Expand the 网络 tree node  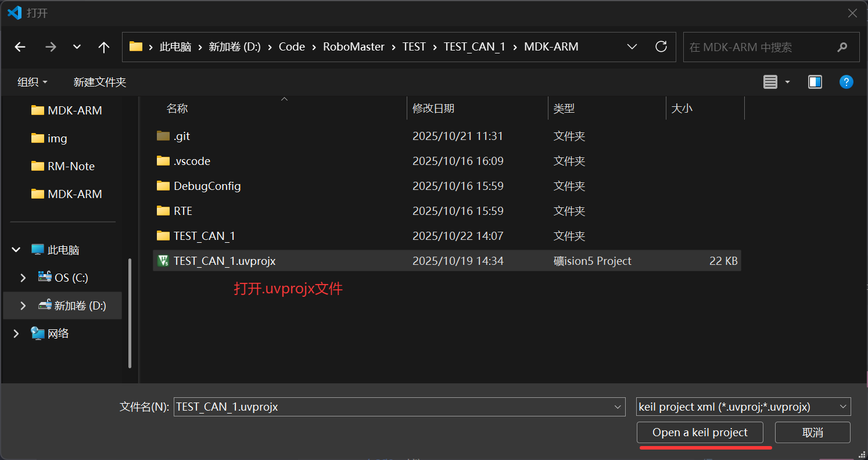pyautogui.click(x=16, y=333)
